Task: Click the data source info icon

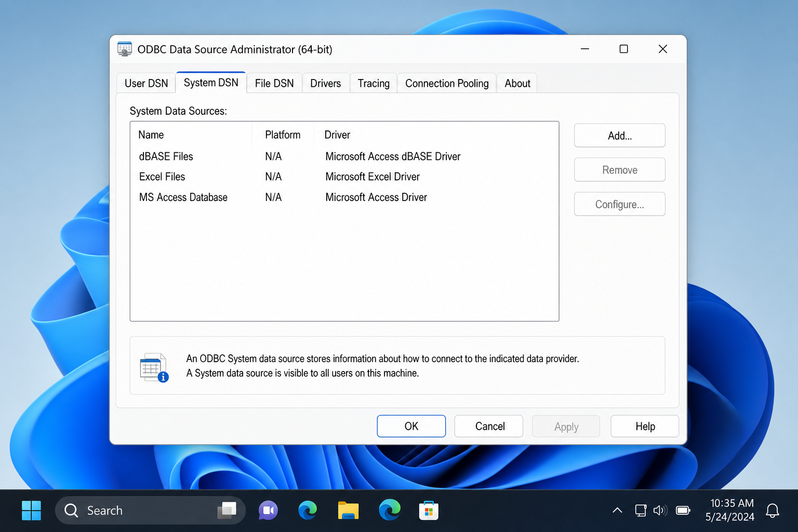Action: click(154, 367)
